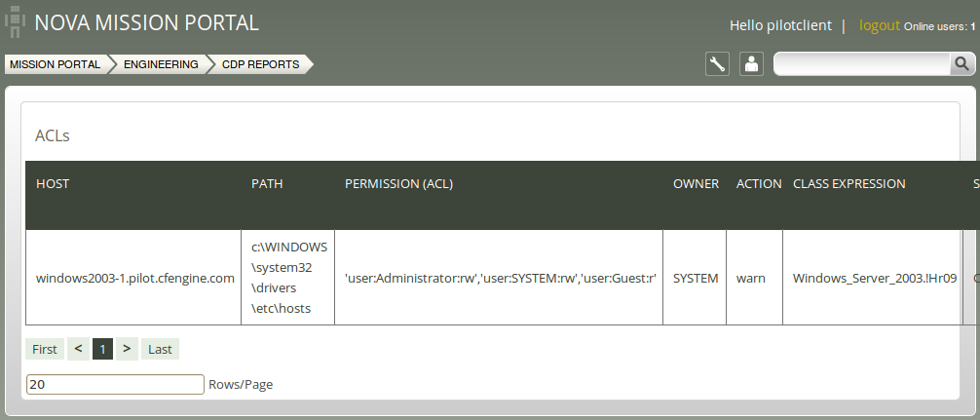Sort by Permission (ACL) column header
This screenshot has width=980, height=420.
pos(398,184)
